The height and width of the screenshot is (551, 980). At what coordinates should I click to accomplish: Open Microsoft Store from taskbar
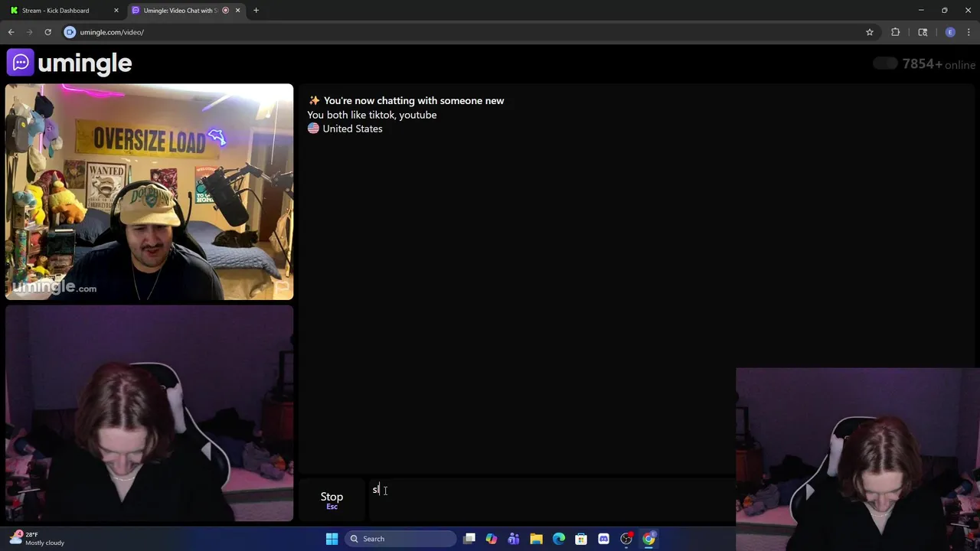click(581, 539)
